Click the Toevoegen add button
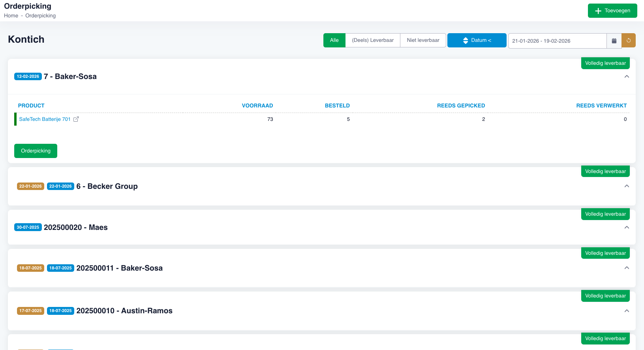This screenshot has height=350, width=644. [612, 11]
